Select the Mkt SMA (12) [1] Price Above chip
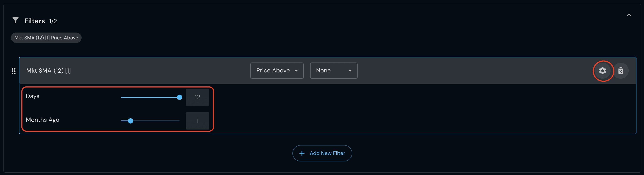Viewport: 644px width, 175px height. click(x=46, y=38)
